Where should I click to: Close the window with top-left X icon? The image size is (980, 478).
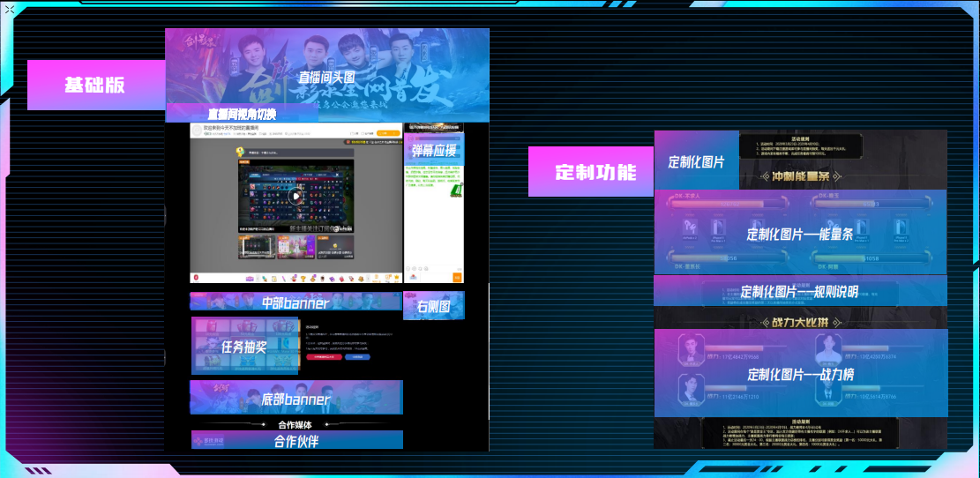coord(8,8)
